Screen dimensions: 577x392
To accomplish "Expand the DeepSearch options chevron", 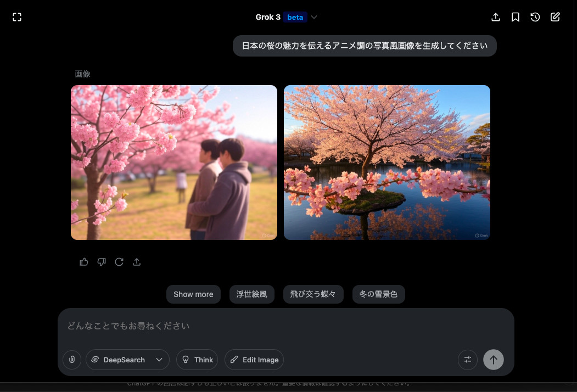I will click(159, 360).
